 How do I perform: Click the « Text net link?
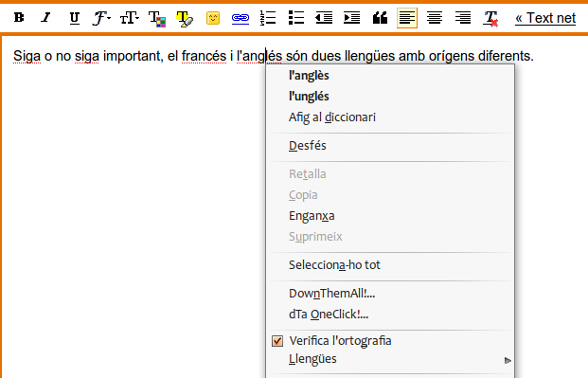pyautogui.click(x=545, y=18)
